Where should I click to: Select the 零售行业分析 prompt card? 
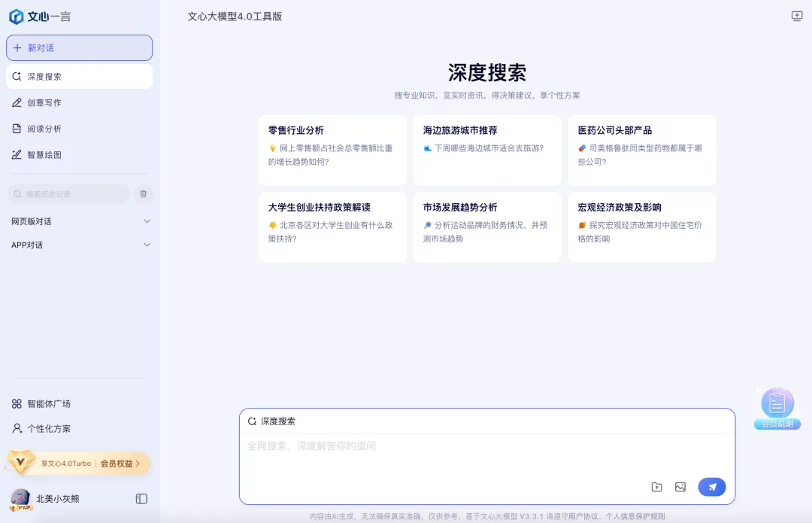[332, 150]
